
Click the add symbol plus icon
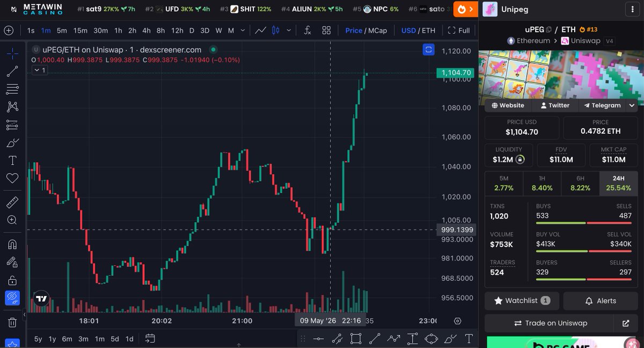[x=9, y=31]
